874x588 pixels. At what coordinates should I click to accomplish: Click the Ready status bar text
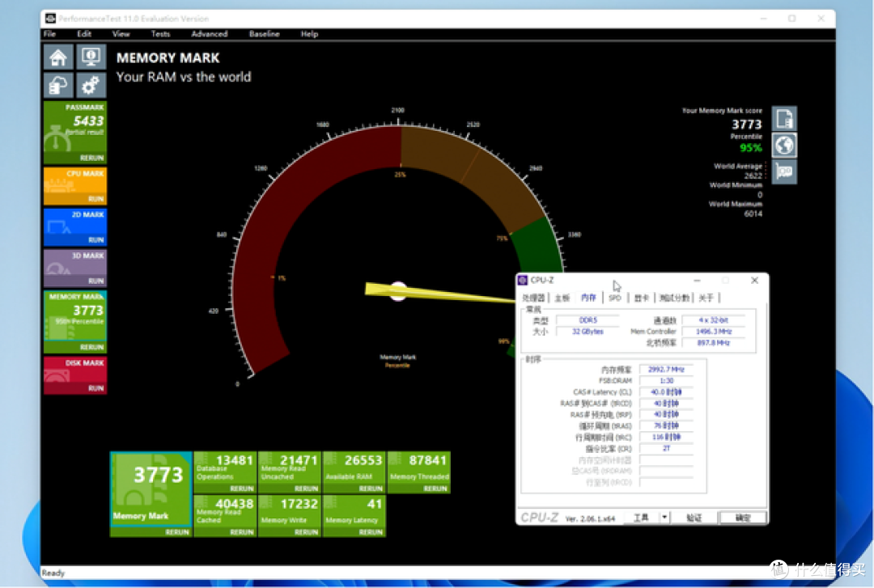coord(53,573)
